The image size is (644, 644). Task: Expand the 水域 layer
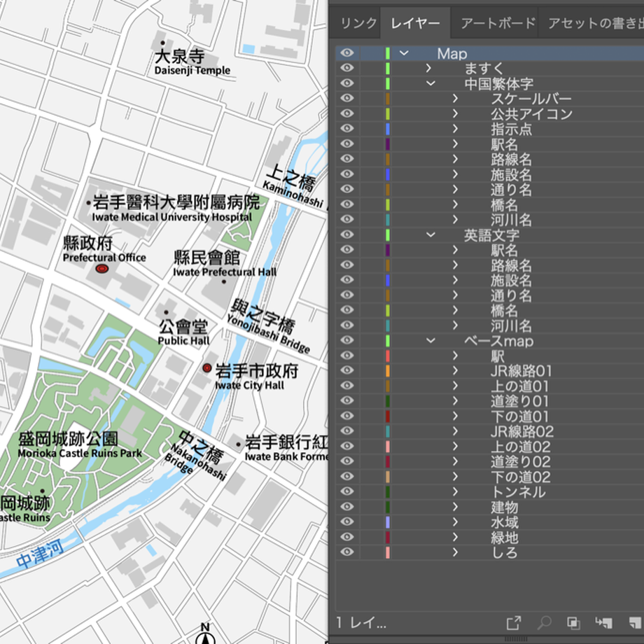[455, 521]
